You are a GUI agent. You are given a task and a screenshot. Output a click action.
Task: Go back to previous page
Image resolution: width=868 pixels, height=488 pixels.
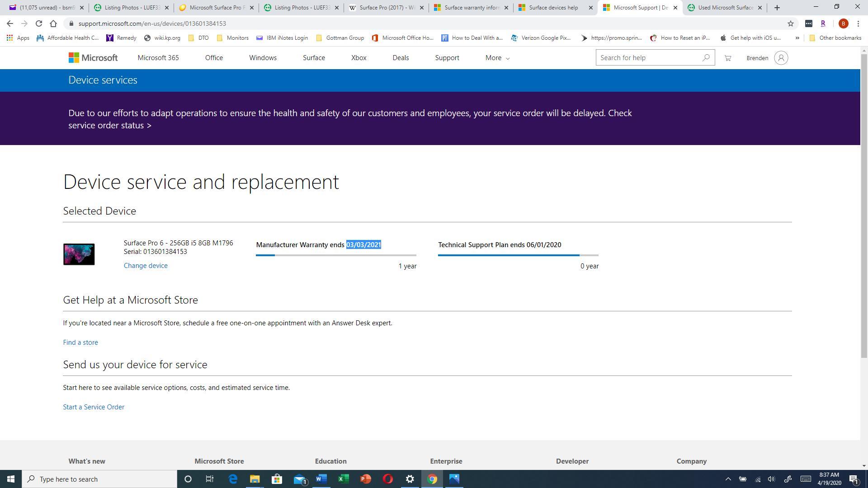tap(10, 23)
